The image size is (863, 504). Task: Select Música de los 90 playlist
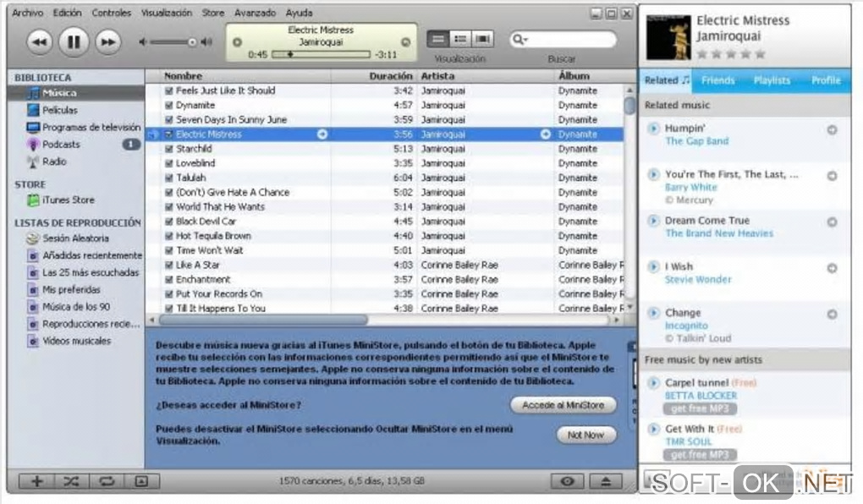[76, 306]
